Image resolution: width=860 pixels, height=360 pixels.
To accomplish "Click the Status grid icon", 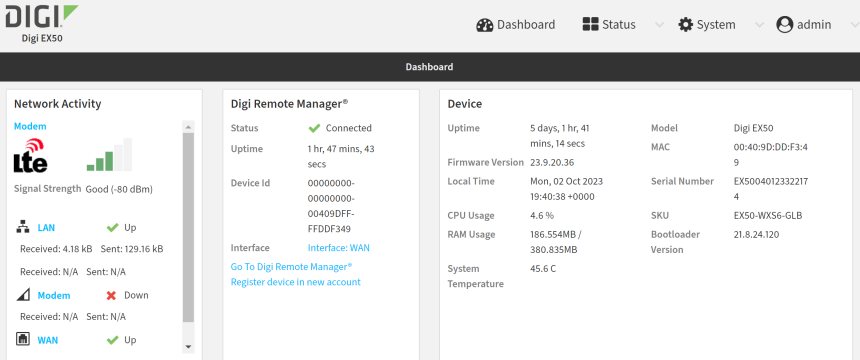I will coord(590,25).
